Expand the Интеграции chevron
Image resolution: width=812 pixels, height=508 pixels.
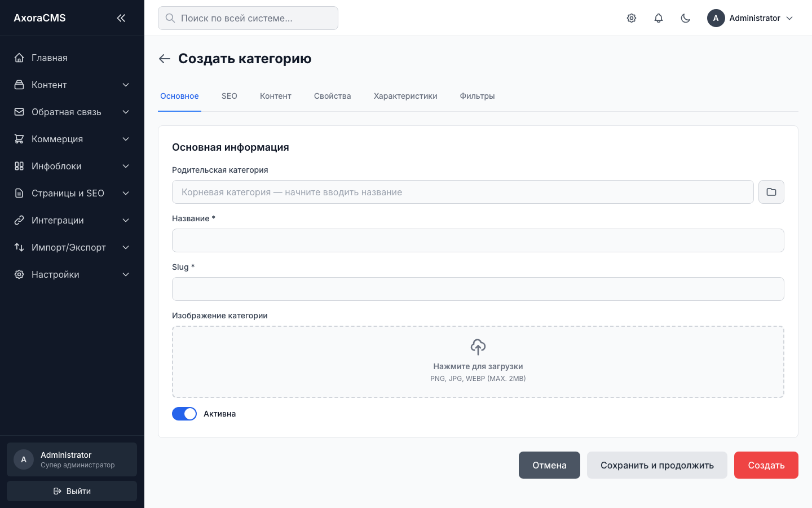(126, 220)
